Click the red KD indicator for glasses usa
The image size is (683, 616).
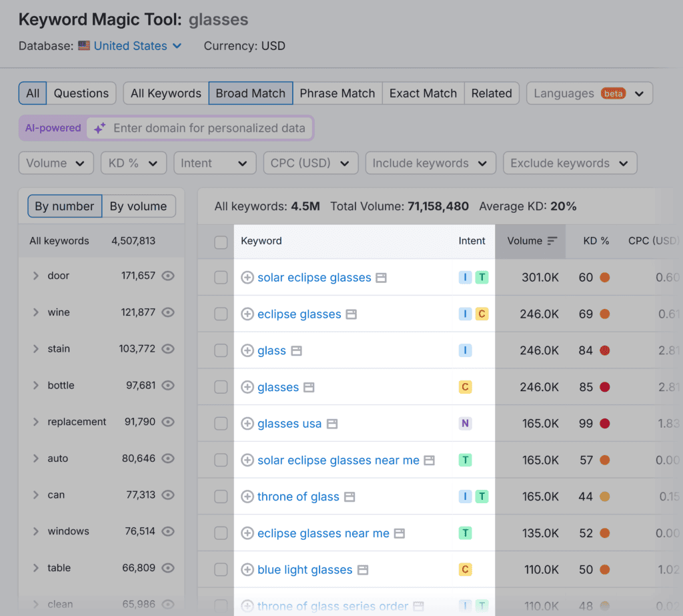pos(605,424)
